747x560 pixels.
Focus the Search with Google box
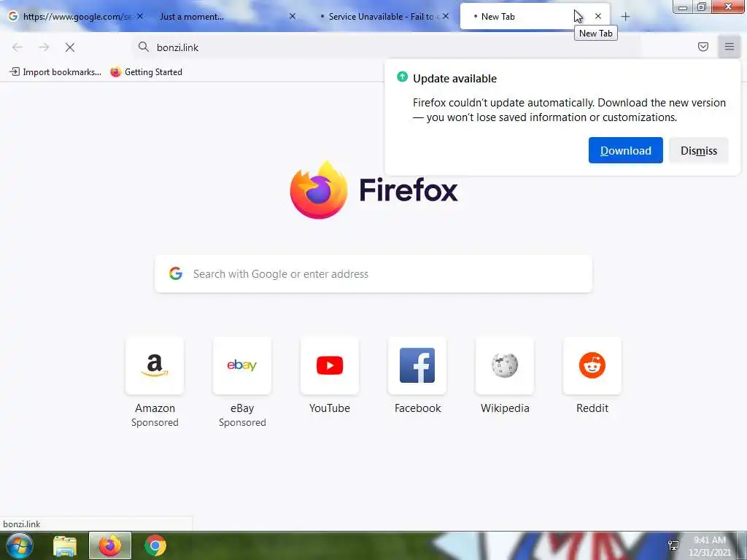373,274
